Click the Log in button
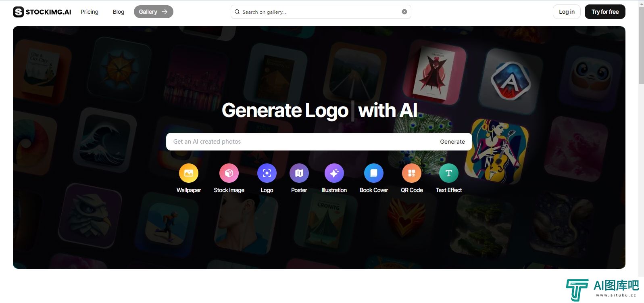644x303 pixels. click(567, 12)
